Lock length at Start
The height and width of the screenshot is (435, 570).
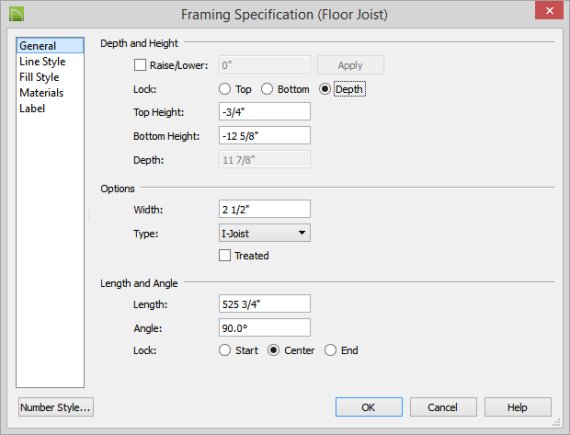[x=225, y=350]
